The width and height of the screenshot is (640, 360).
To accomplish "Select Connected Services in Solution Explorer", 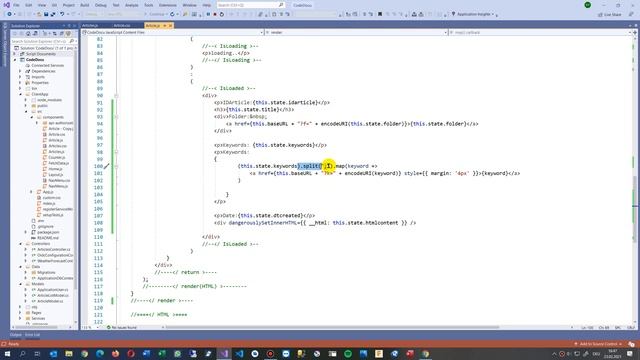I will pyautogui.click(x=47, y=65).
